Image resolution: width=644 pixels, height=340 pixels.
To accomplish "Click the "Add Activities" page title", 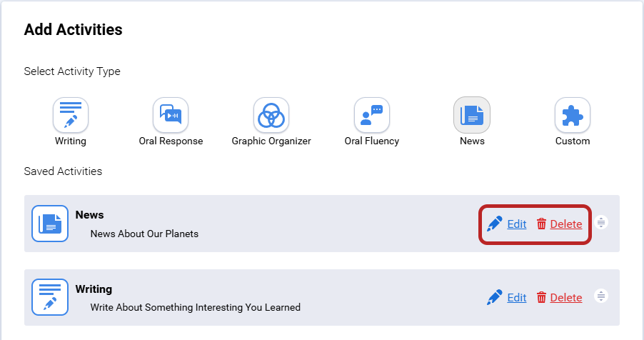I will pos(73,29).
